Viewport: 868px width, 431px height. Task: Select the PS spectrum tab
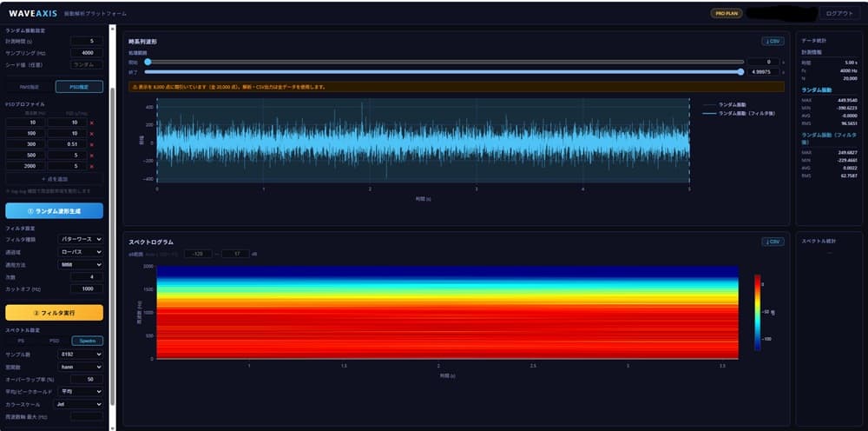click(x=21, y=341)
